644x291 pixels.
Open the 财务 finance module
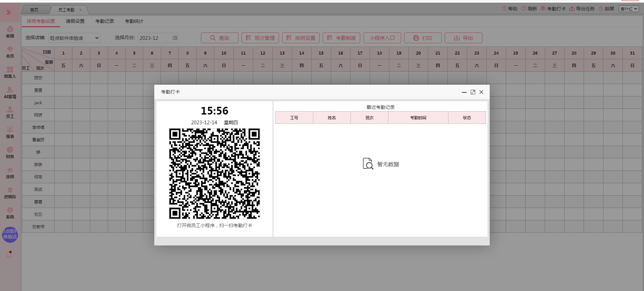10,153
